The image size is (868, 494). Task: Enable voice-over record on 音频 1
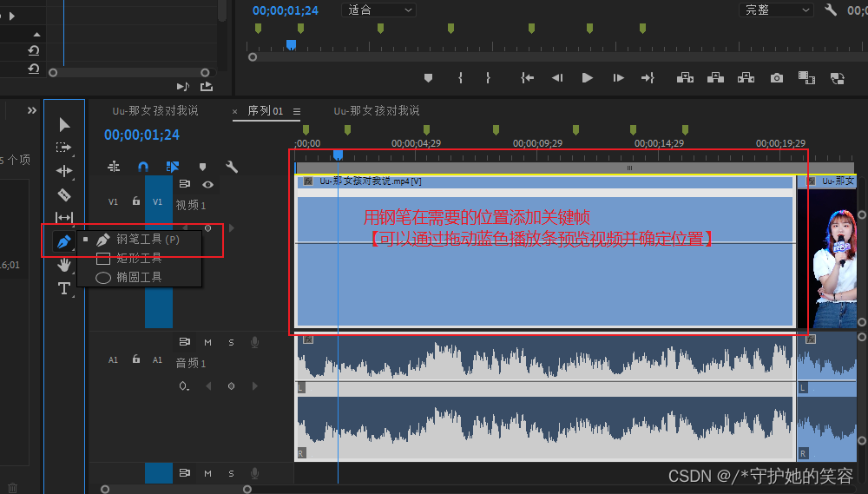click(x=254, y=342)
